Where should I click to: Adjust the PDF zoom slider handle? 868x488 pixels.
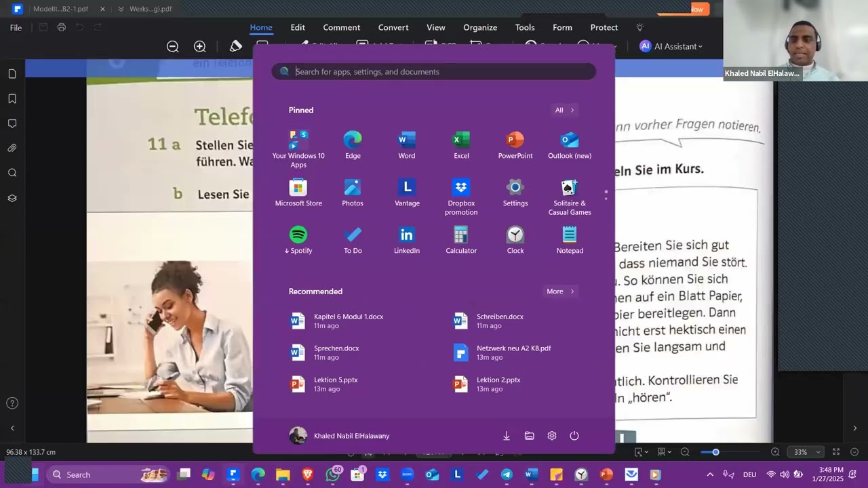[x=715, y=452]
